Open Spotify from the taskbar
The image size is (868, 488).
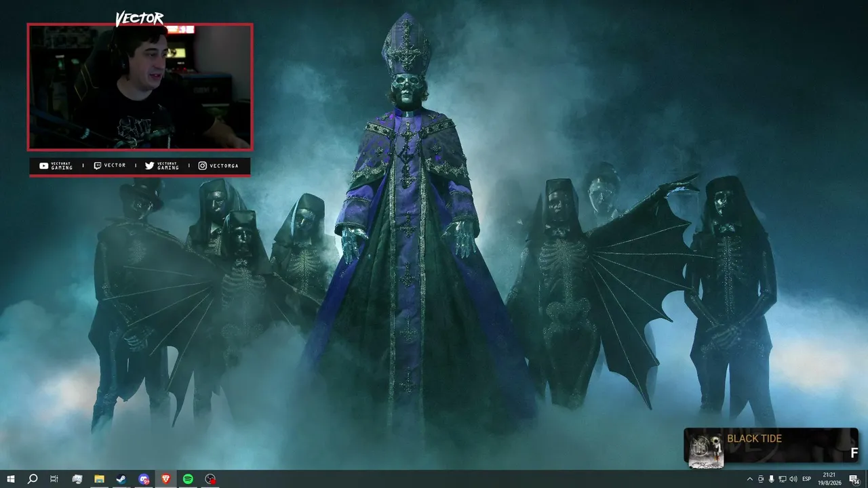click(x=188, y=479)
